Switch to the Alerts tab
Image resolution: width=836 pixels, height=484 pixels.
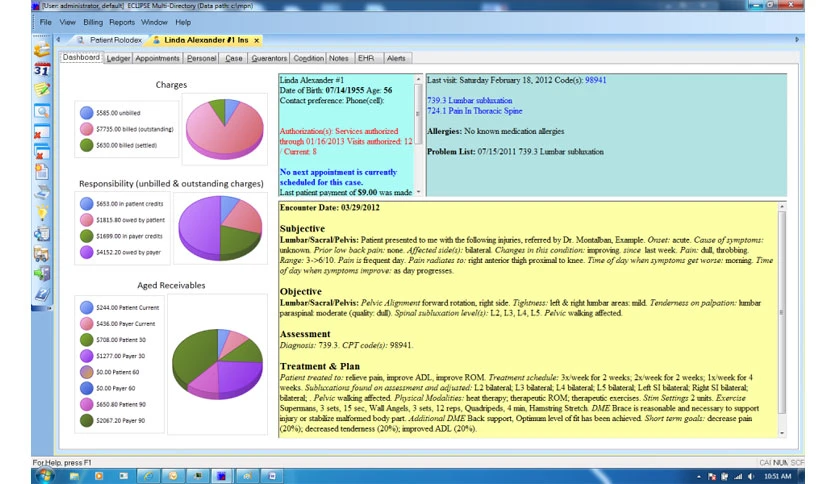396,58
